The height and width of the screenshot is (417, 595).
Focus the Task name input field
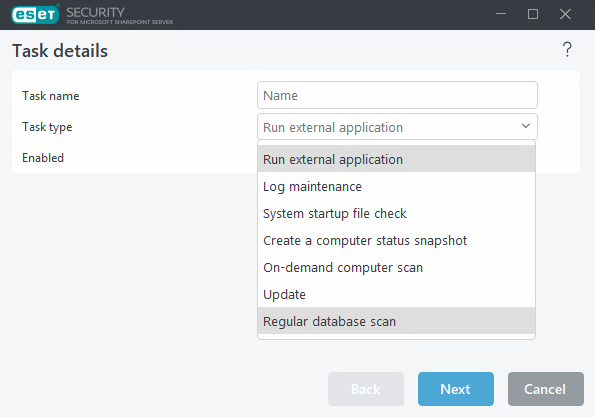tap(397, 95)
